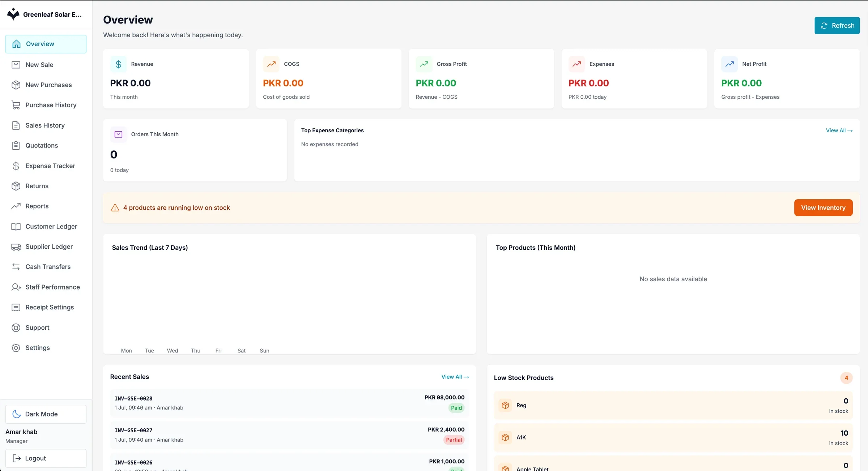Screen dimensions: 868x471
Task: Click the low stock warning triangle icon
Action: (x=115, y=208)
